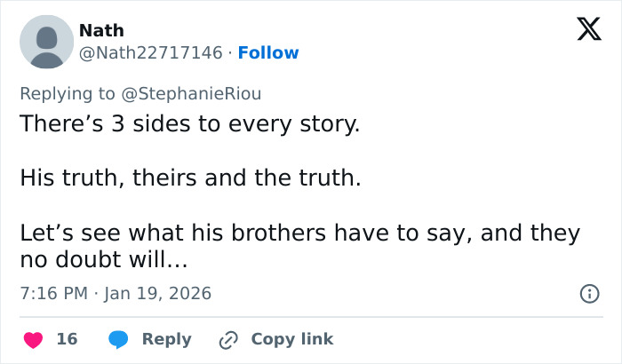Open the info icon beside the timestamp

588,293
